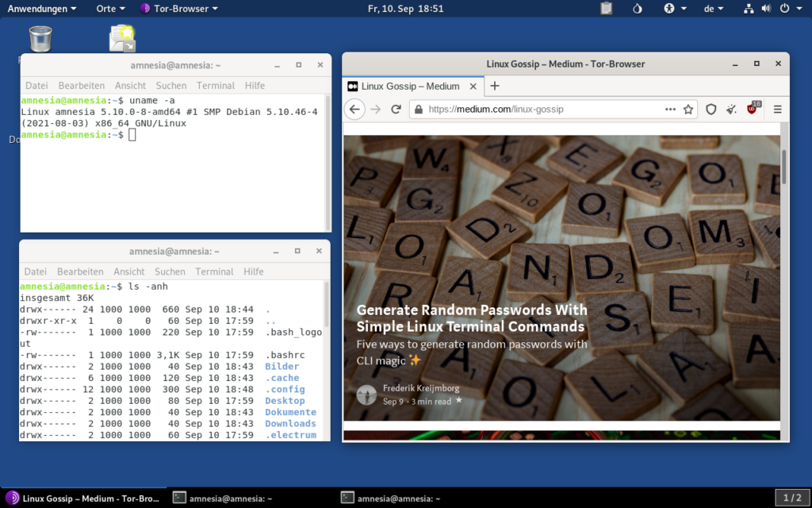The image size is (812, 508).
Task: Click 'Sep 9 · 3 min read' article date text
Action: coord(417,401)
